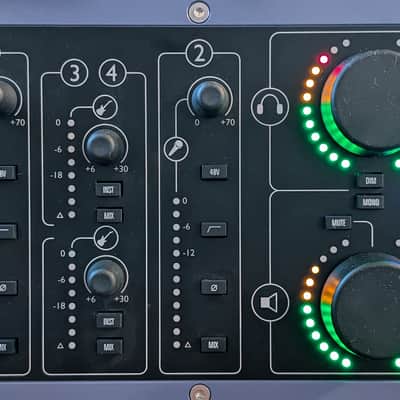Click the red peak LED on headphone ring

(x=324, y=60)
